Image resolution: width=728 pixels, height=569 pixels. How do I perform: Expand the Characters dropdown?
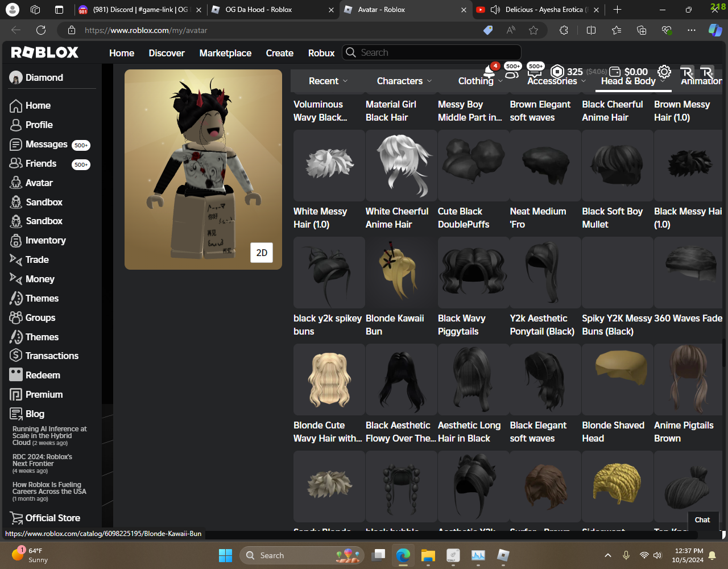[x=404, y=81]
